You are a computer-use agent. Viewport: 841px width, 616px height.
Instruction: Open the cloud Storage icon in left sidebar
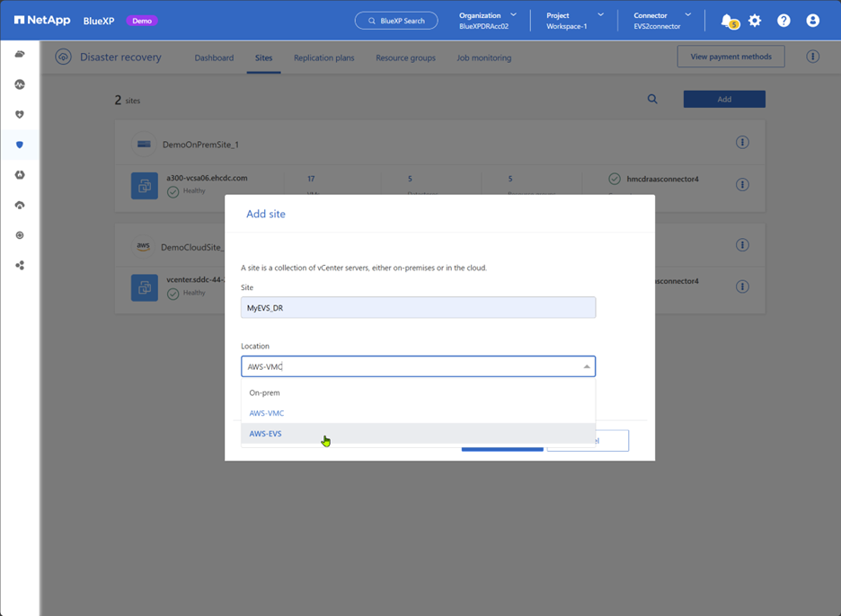(20, 53)
